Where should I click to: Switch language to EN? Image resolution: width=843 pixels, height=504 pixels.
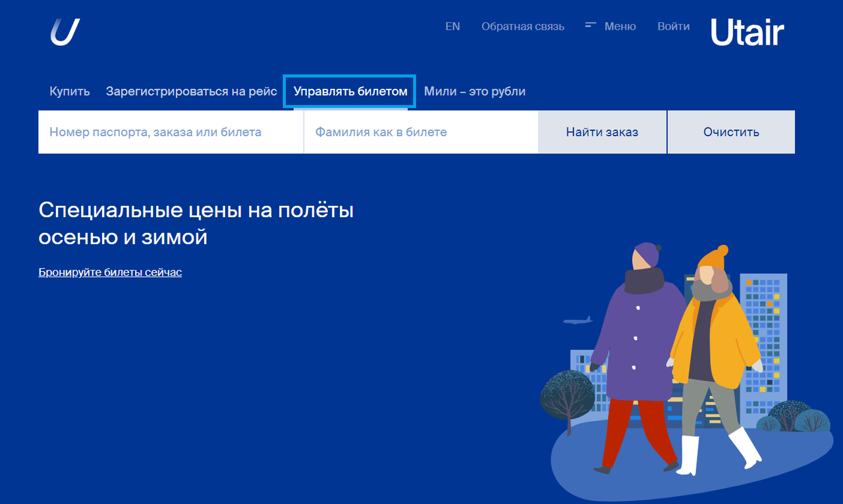tap(452, 26)
